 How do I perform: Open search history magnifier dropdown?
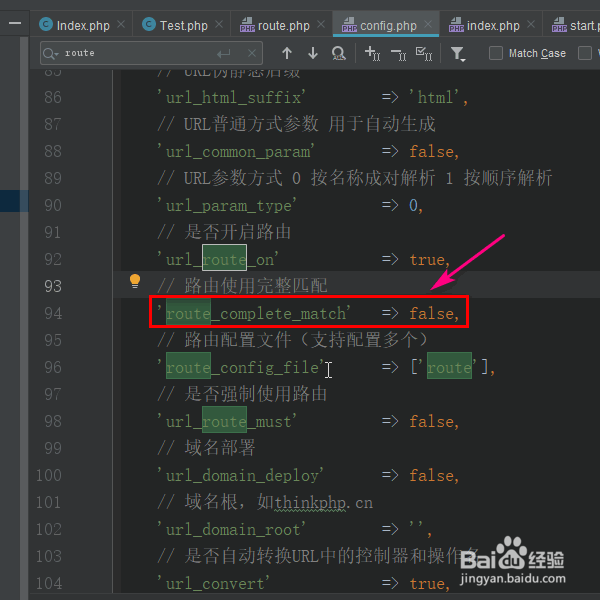(x=51, y=54)
